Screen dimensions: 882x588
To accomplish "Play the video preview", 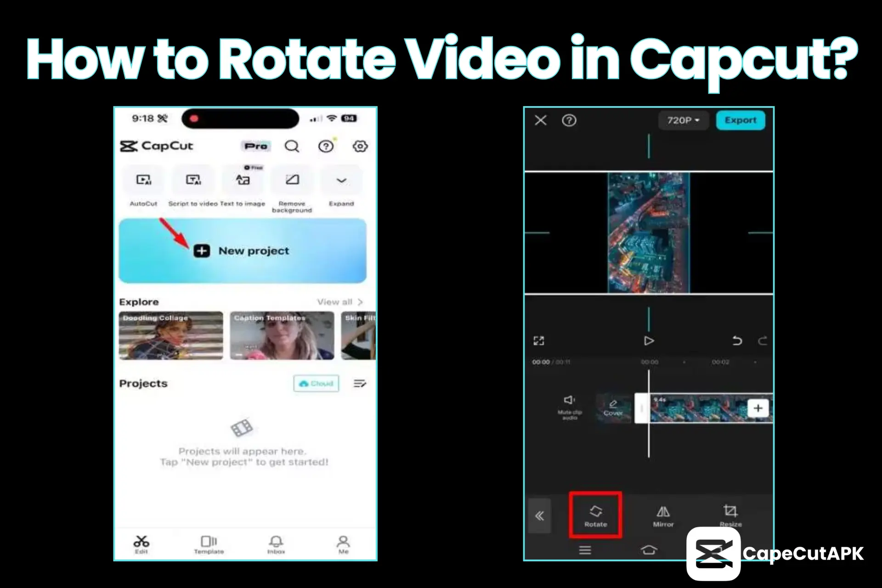I will point(649,341).
